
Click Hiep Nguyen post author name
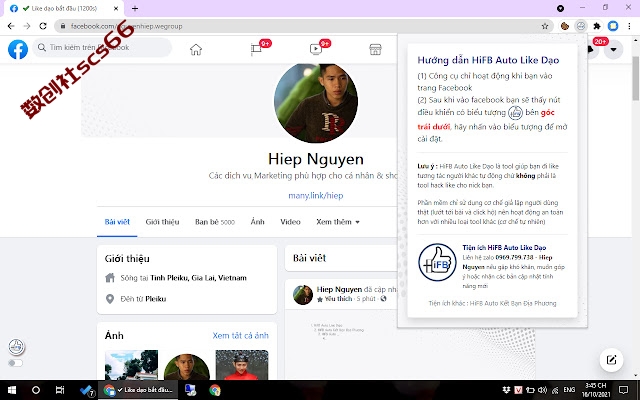(x=339, y=289)
